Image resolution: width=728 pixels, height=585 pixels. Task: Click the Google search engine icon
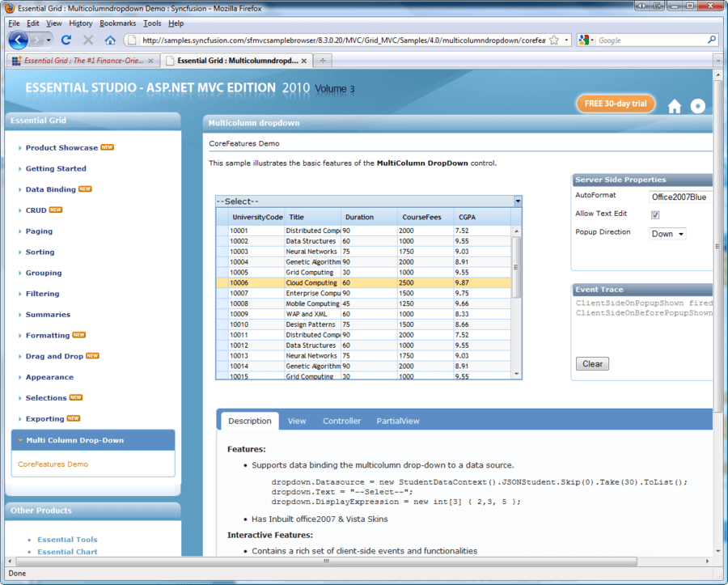coord(584,39)
